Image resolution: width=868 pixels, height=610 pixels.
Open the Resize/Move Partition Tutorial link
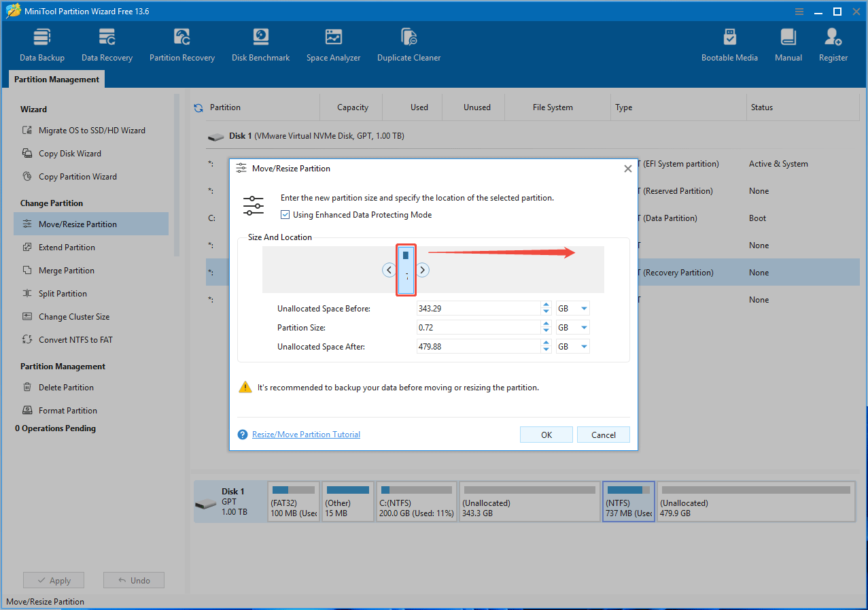pyautogui.click(x=306, y=435)
